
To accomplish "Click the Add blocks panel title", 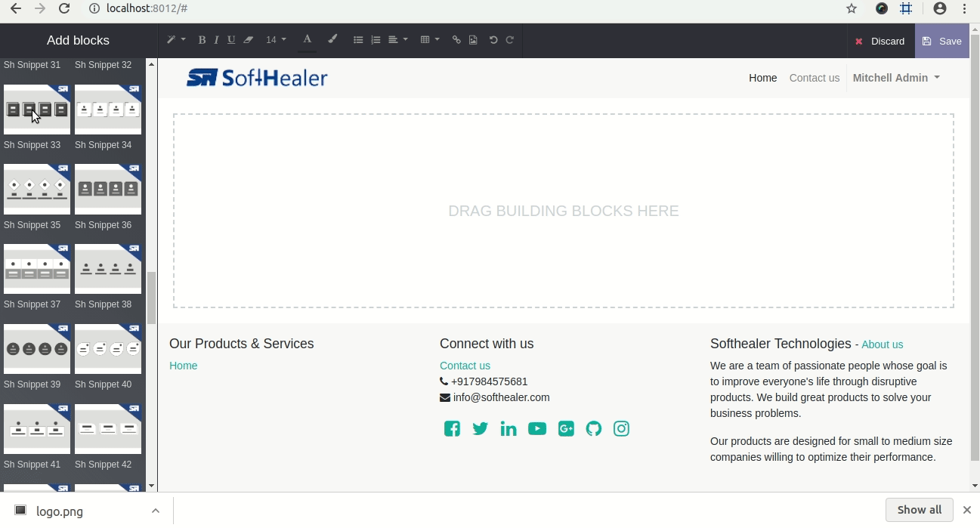I will pos(78,41).
